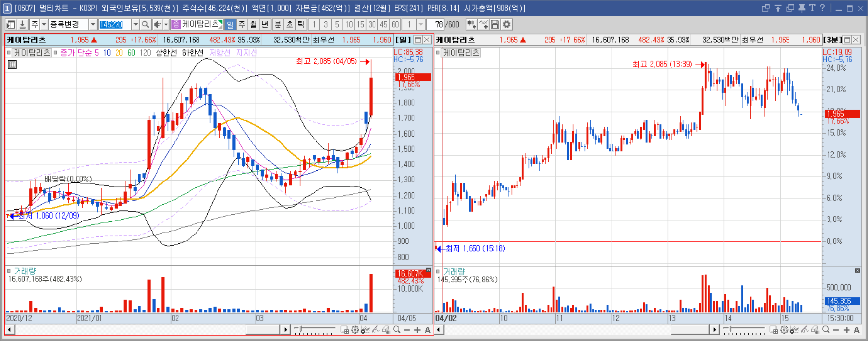Click the magnifier search icon beside stock code
This screenshot has height=341, width=868.
pyautogui.click(x=145, y=24)
